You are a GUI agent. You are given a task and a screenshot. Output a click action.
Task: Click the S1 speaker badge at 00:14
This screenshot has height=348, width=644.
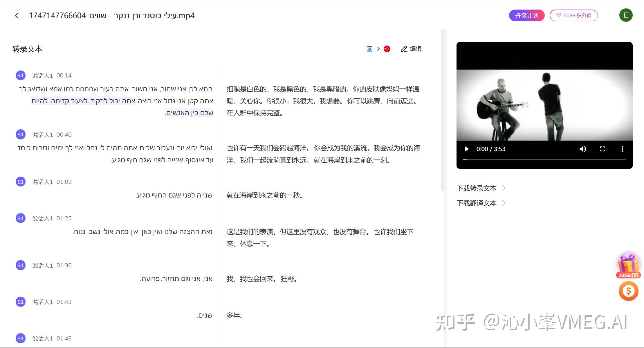(21, 75)
